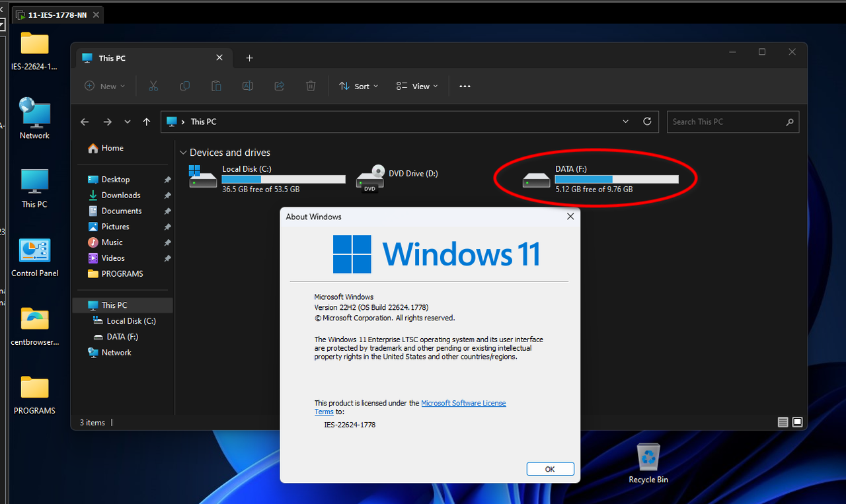The height and width of the screenshot is (504, 846).
Task: Expand the recent locations chevron
Action: point(128,122)
